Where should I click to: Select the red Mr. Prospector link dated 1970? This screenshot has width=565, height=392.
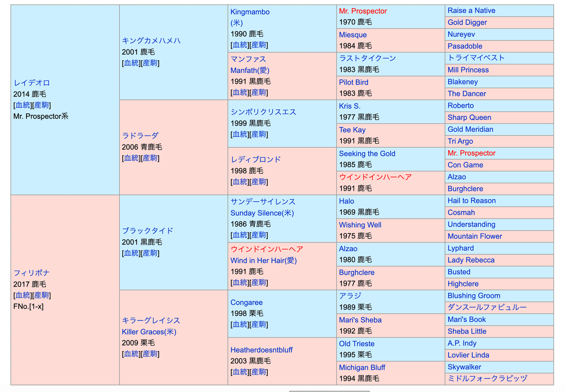[363, 11]
